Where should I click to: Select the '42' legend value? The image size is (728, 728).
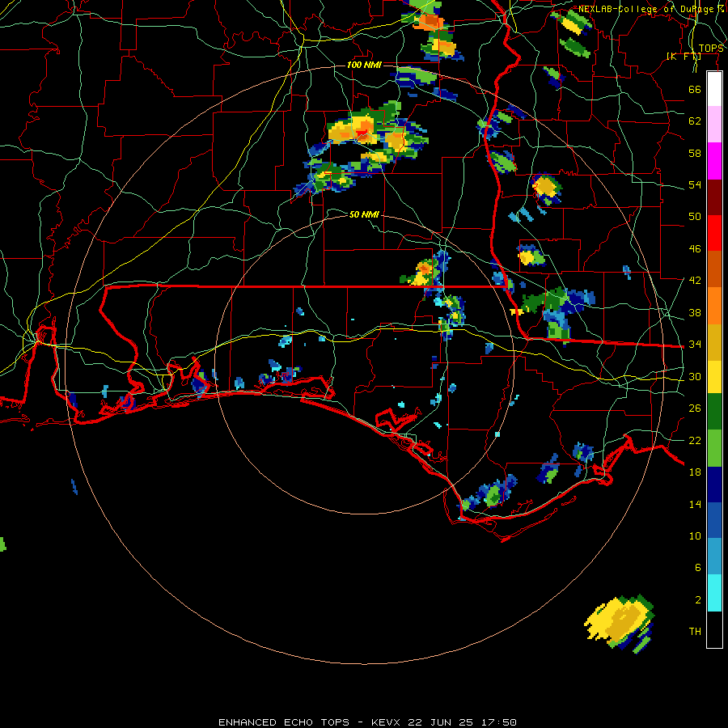tap(695, 281)
